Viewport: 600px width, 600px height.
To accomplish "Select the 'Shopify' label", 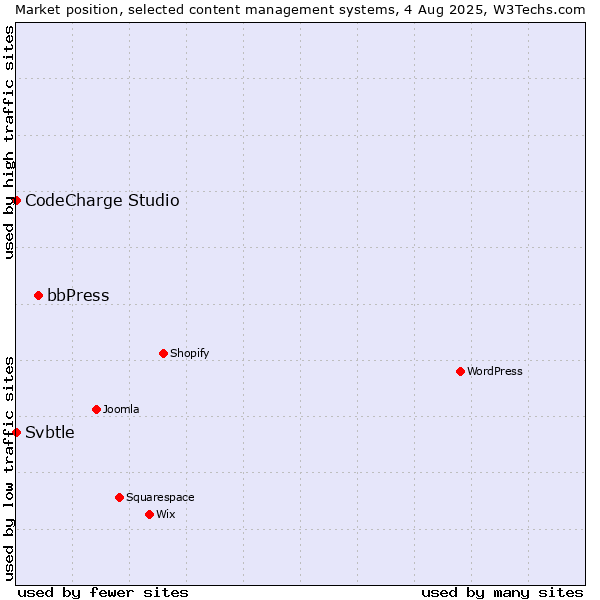I will coord(189,353).
